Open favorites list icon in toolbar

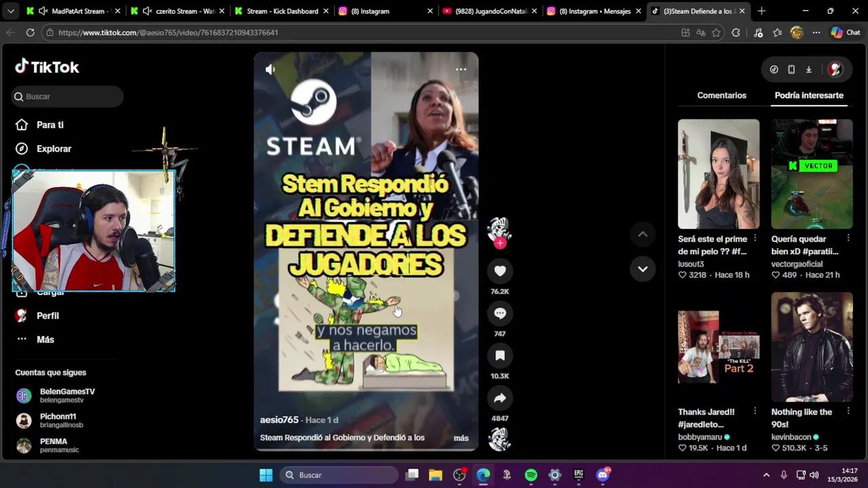click(x=777, y=33)
